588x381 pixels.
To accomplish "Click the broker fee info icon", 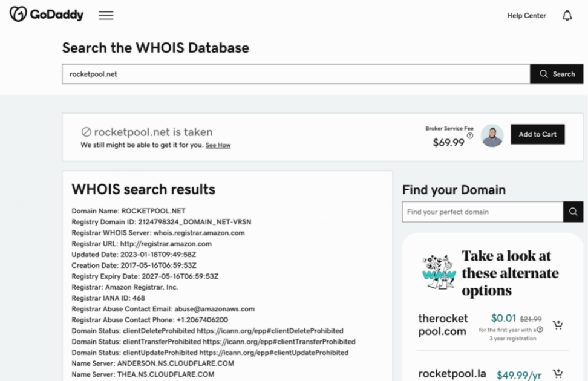I will [470, 135].
